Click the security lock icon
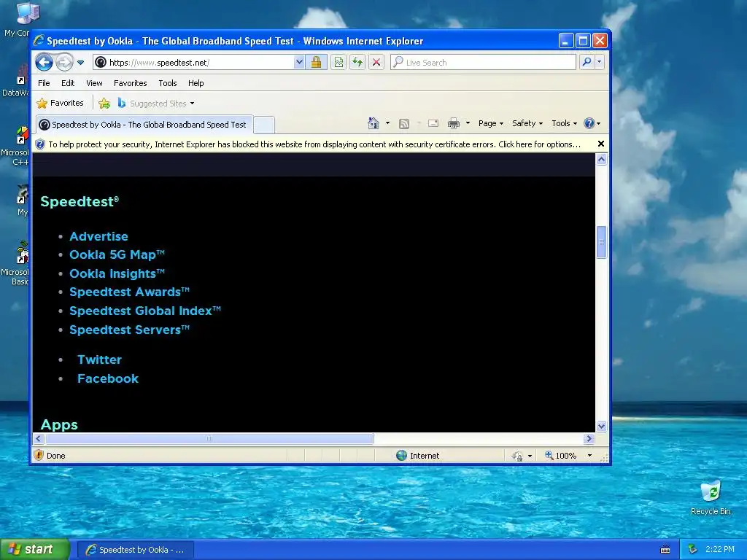The height and width of the screenshot is (560, 747). [316, 63]
